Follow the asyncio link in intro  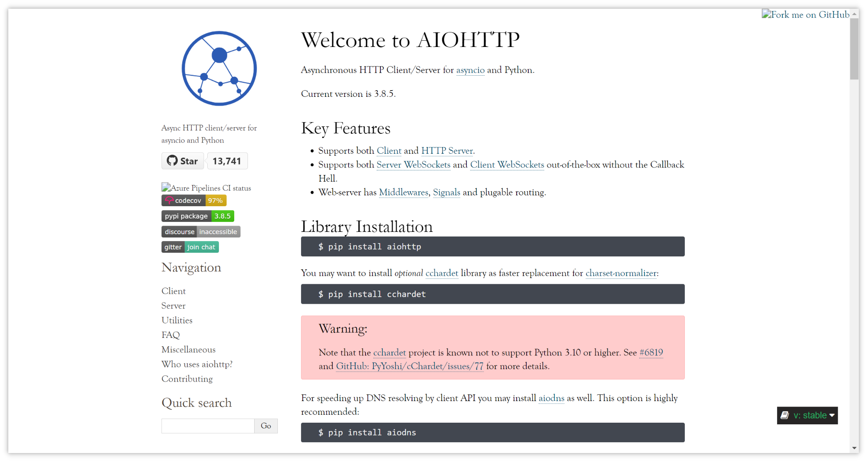[x=470, y=70]
